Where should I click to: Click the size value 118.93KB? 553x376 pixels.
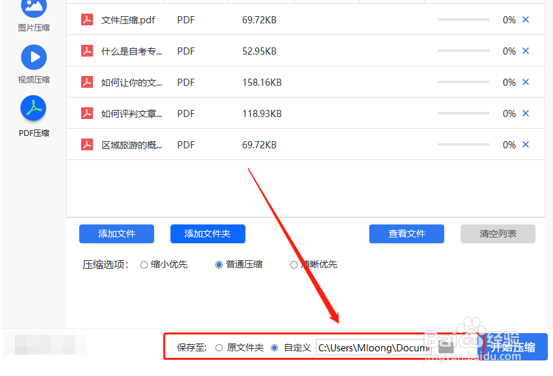pyautogui.click(x=262, y=114)
